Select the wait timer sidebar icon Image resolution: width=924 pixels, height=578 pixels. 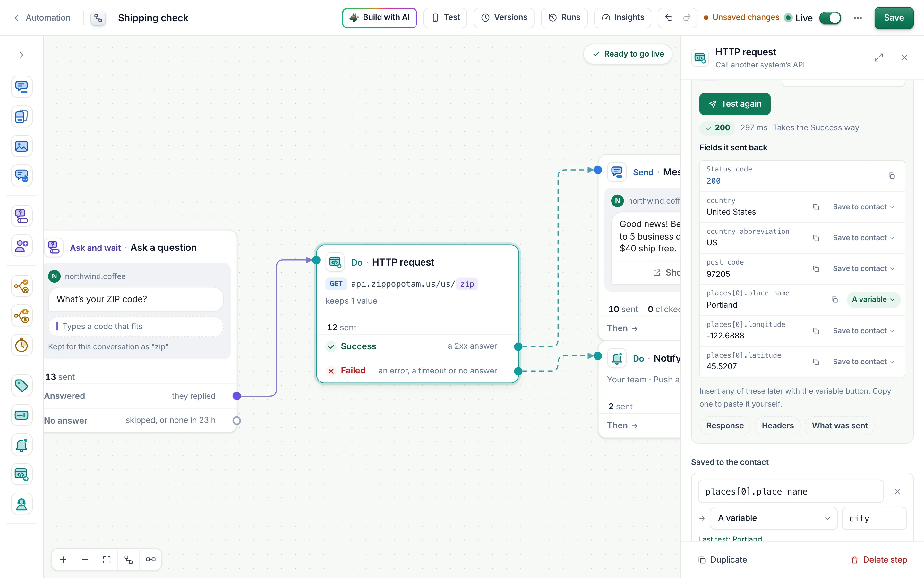[x=21, y=345]
